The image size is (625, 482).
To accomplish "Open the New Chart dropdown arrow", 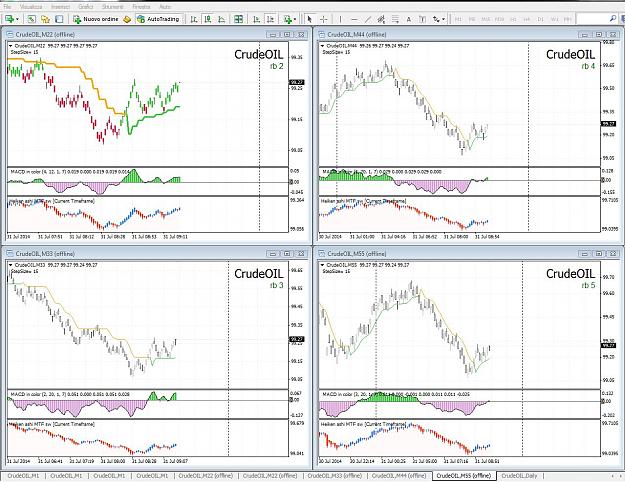I will click(17, 19).
